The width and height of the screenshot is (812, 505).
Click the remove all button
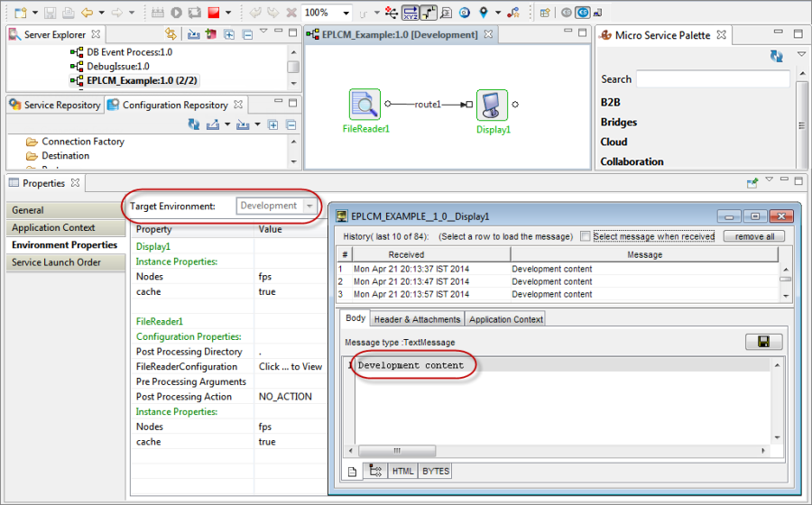pos(753,236)
